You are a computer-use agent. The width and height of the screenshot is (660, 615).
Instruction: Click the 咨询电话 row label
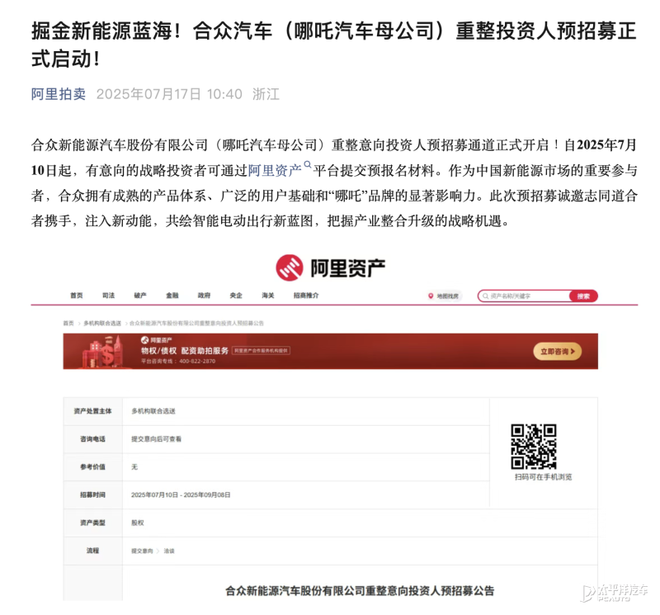[93, 439]
